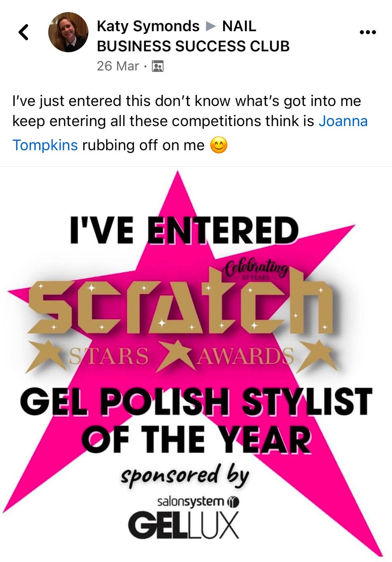This screenshot has height=562, width=392.
Task: Tap the tagged surname Tompkins
Action: 45,145
